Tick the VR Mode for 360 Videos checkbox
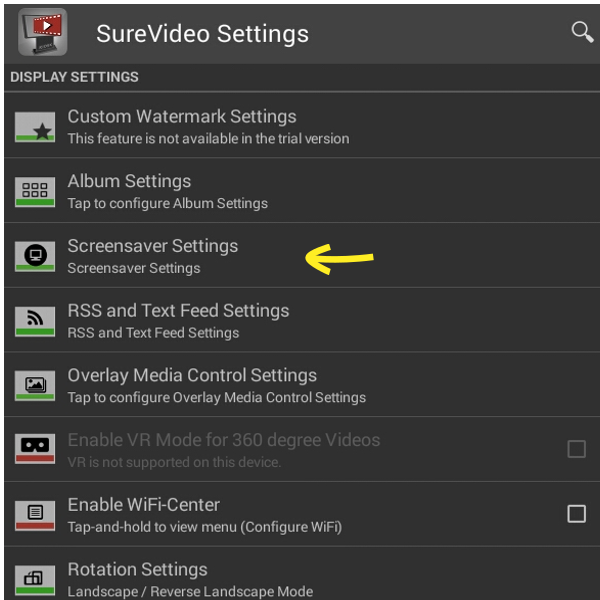 [x=576, y=449]
